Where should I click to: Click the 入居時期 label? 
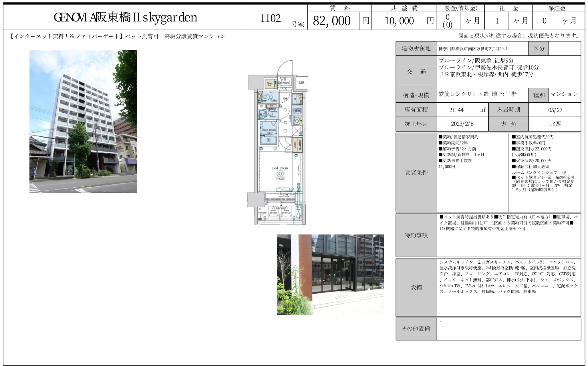[x=508, y=110]
